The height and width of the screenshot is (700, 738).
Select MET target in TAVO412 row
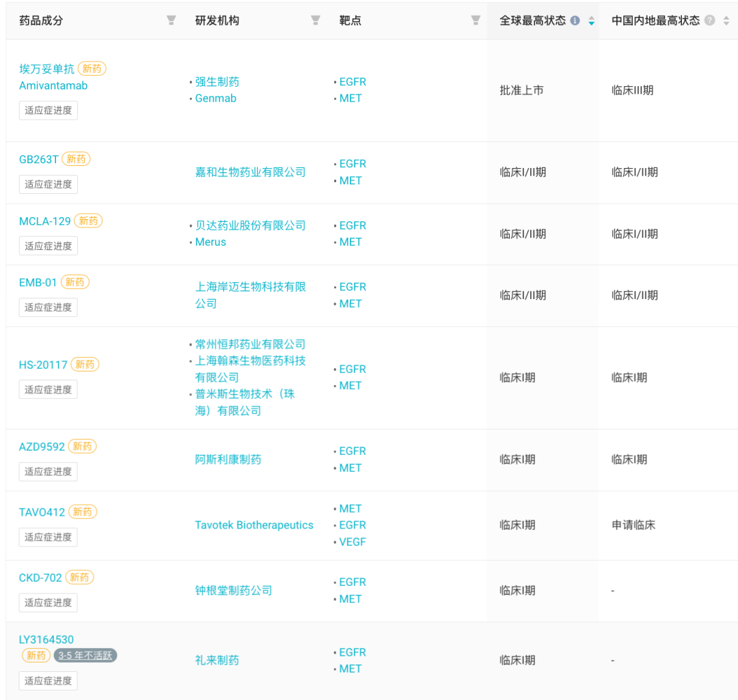(x=351, y=509)
